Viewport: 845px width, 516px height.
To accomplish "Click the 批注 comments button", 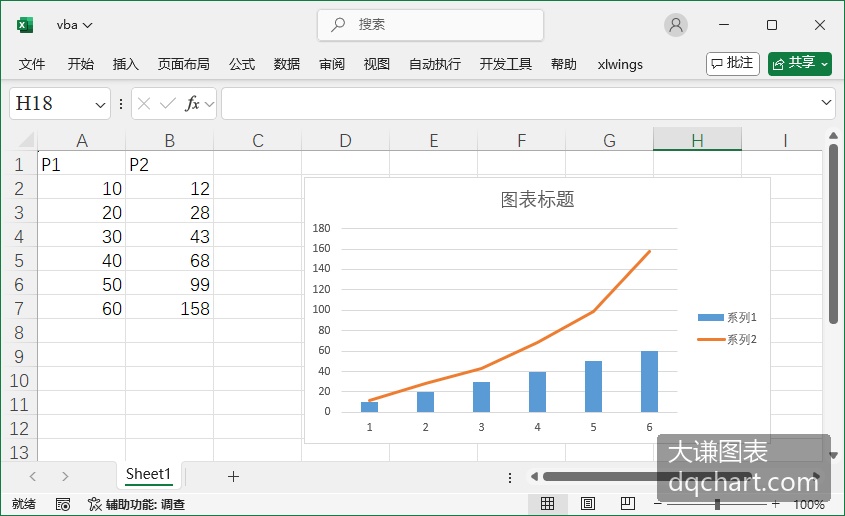I will pos(733,64).
